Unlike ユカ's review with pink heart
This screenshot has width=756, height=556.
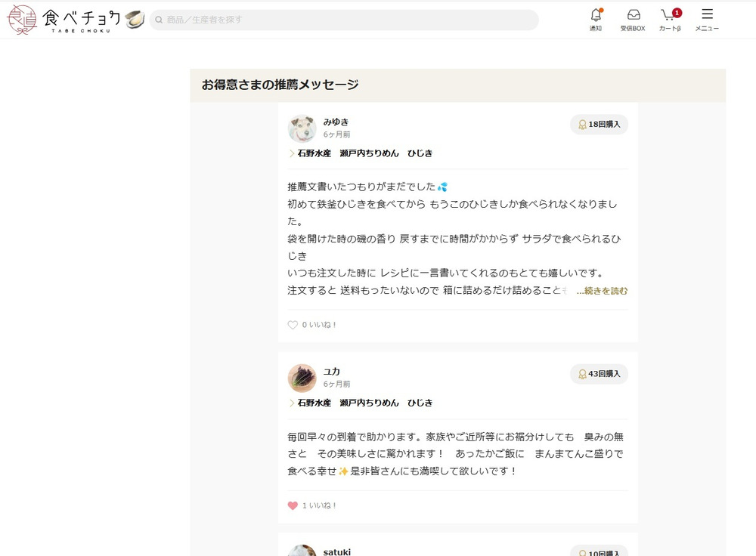click(293, 505)
